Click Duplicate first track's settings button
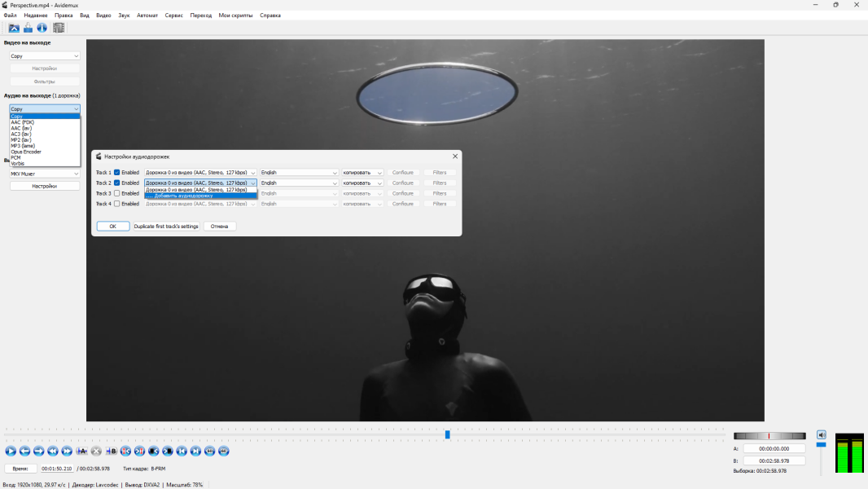Viewport: 868px width, 489px height. (166, 226)
